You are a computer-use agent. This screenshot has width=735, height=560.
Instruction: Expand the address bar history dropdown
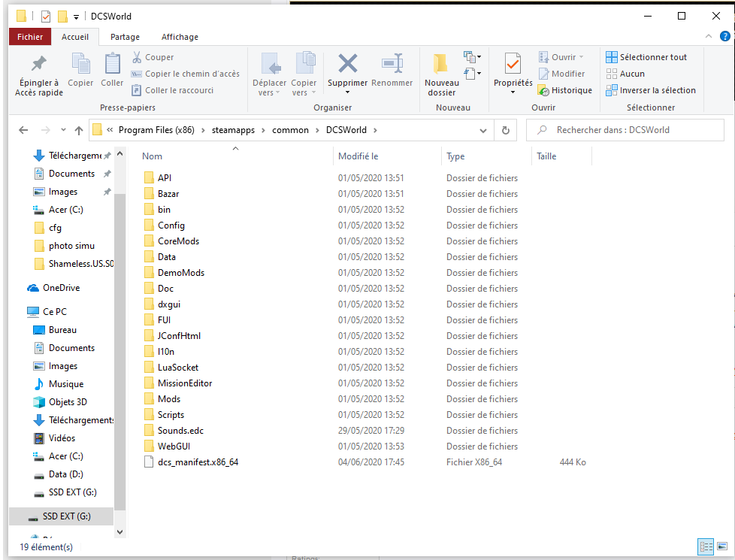[x=483, y=130]
